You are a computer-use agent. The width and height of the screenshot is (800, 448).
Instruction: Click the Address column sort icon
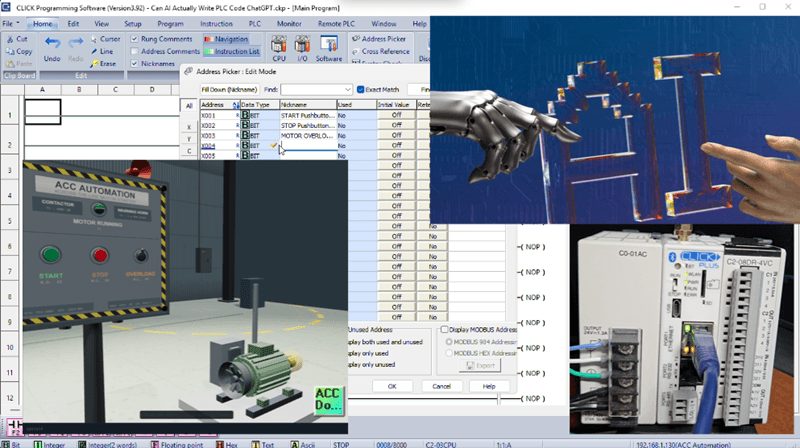pos(236,105)
